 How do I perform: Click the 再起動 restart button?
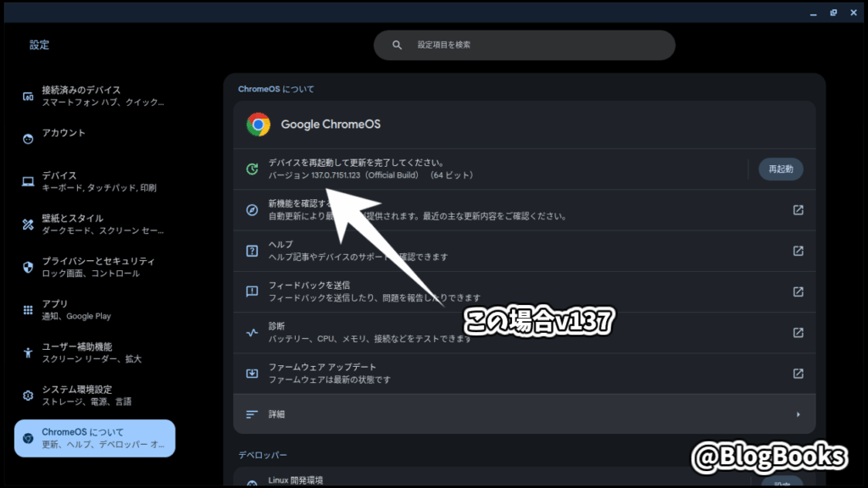(x=780, y=169)
